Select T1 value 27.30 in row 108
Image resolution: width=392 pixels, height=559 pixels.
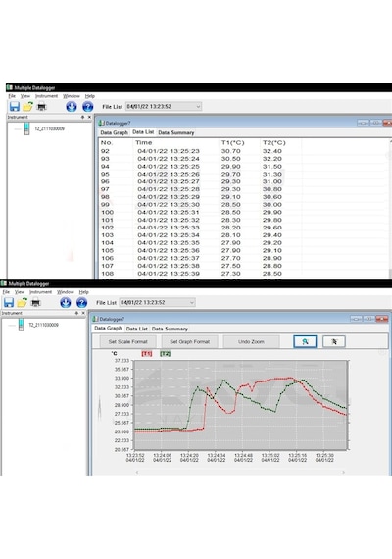(x=231, y=274)
